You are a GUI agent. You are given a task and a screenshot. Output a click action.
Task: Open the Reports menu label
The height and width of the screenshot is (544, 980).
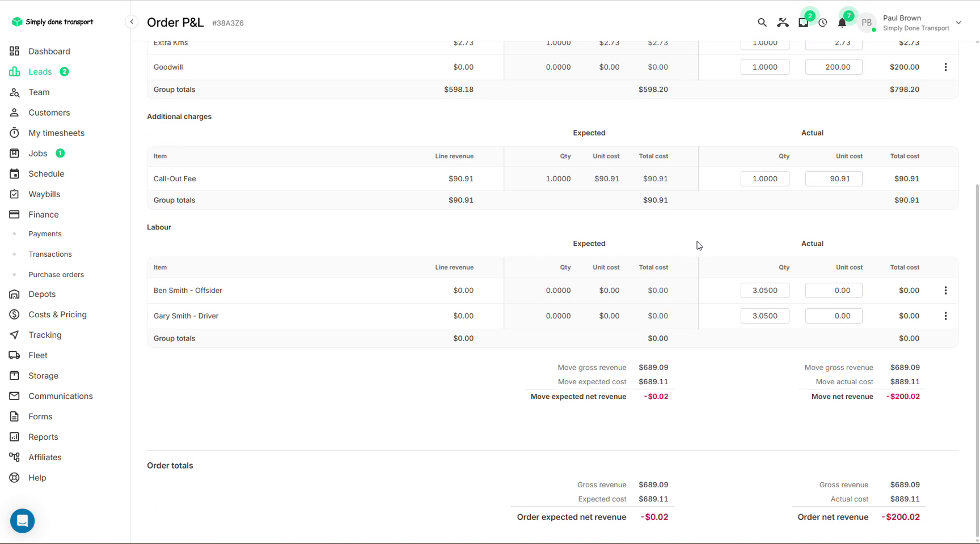(43, 437)
